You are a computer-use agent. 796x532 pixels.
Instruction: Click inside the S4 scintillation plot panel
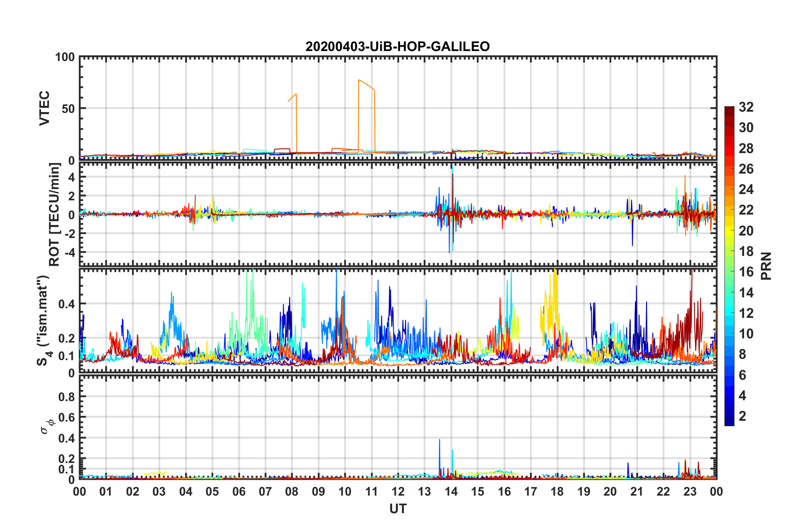(x=398, y=320)
